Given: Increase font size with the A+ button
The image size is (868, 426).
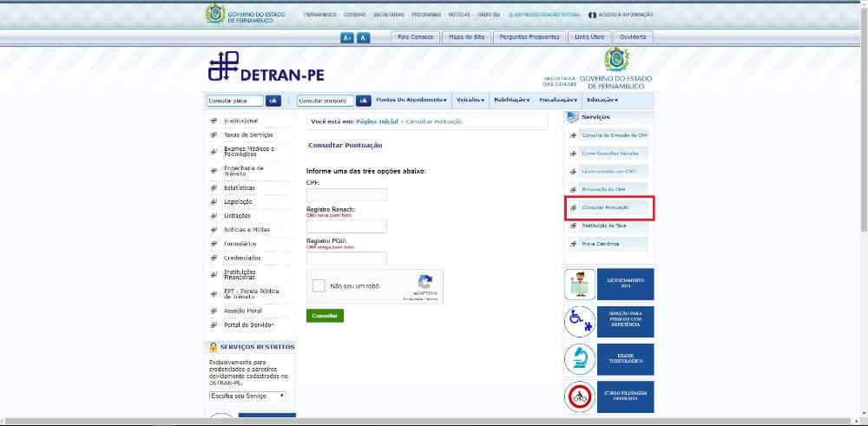Looking at the screenshot, I should point(347,37).
